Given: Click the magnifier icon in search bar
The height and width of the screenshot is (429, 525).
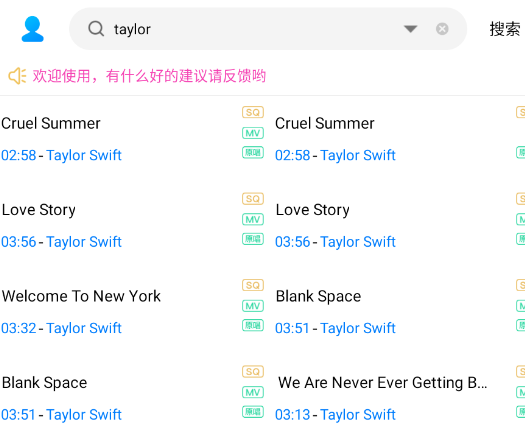Looking at the screenshot, I should 96,29.
